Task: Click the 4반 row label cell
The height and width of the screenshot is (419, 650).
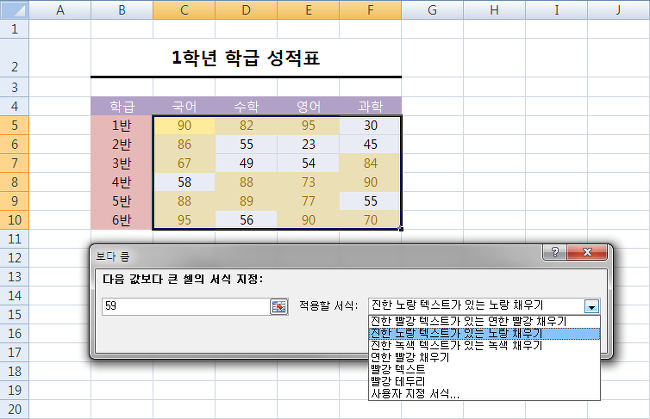Action: tap(122, 182)
